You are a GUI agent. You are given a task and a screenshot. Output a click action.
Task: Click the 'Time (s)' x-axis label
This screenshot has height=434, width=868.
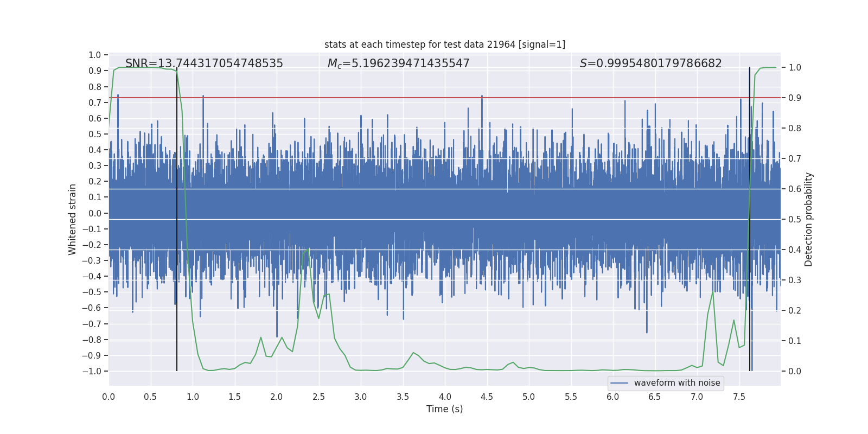pyautogui.click(x=444, y=409)
